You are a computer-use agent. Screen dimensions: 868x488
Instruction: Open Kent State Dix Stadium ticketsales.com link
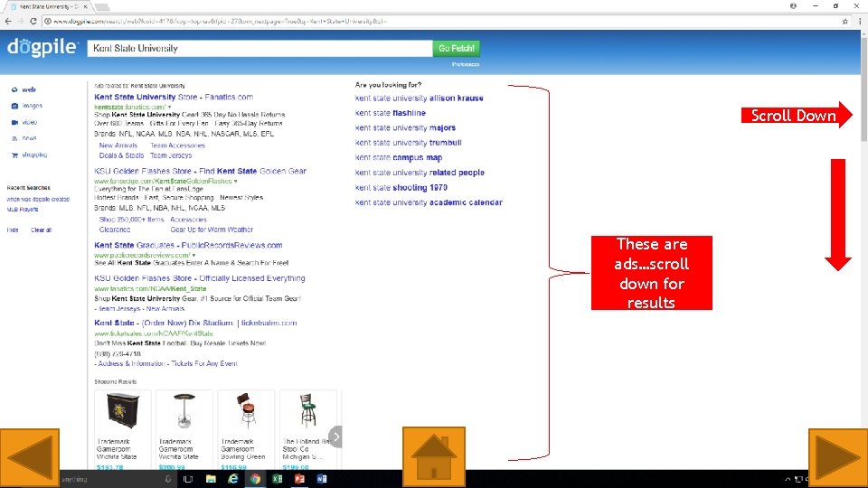click(195, 323)
